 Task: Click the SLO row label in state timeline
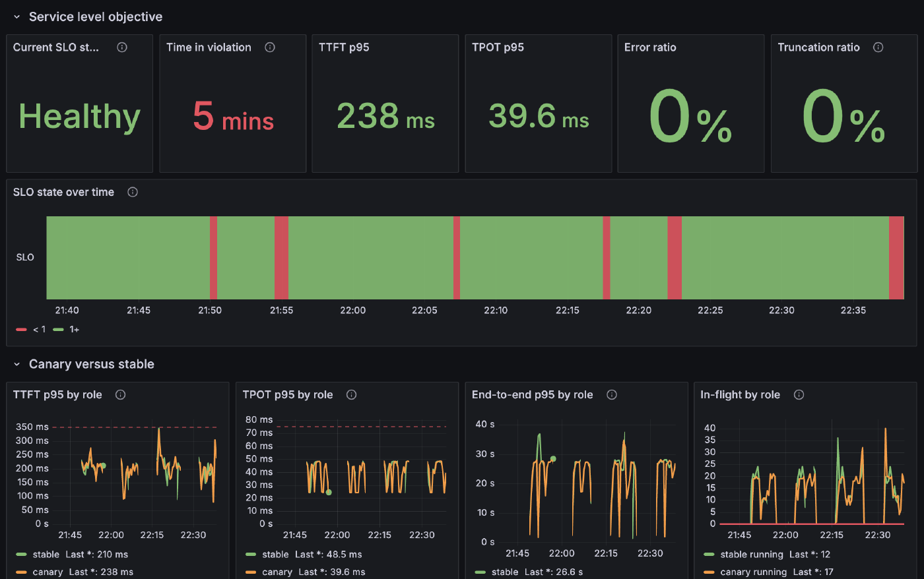point(25,258)
